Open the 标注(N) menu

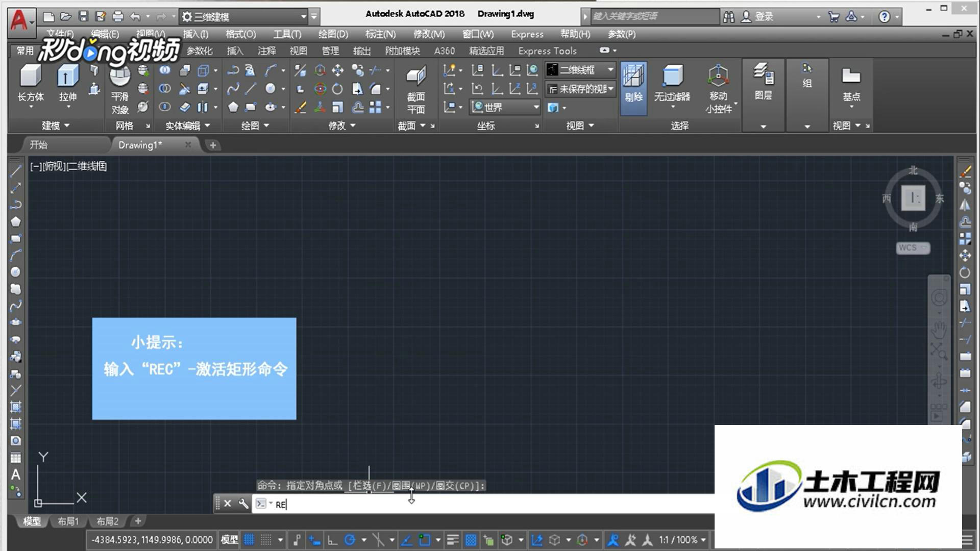[380, 34]
